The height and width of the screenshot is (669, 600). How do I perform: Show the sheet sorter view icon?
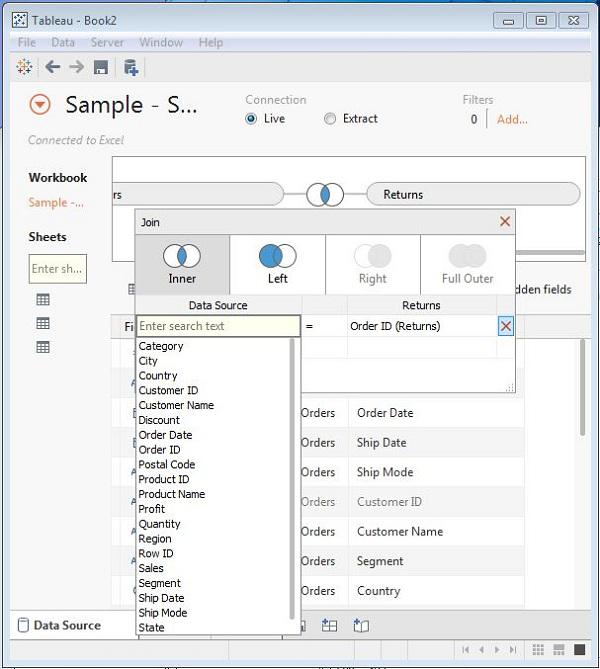(x=538, y=649)
